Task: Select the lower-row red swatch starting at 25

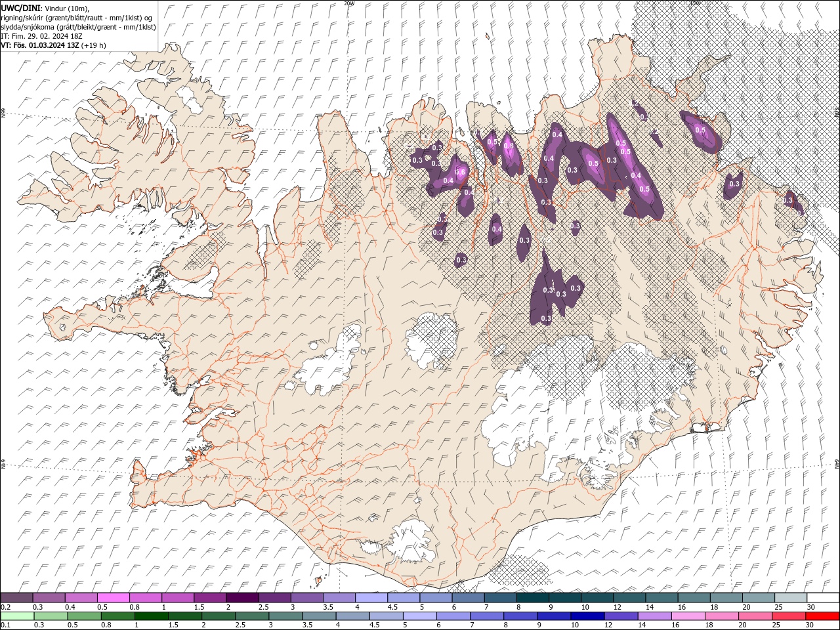Action: [x=789, y=616]
